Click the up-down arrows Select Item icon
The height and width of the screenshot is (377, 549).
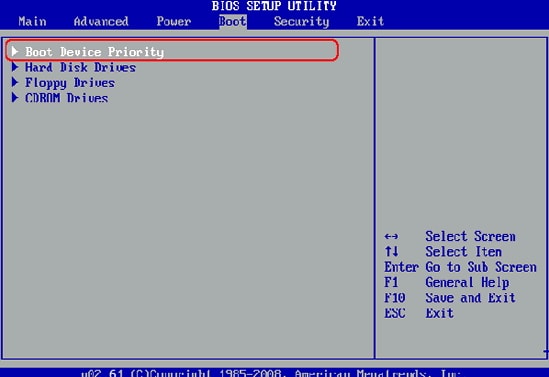(x=391, y=251)
